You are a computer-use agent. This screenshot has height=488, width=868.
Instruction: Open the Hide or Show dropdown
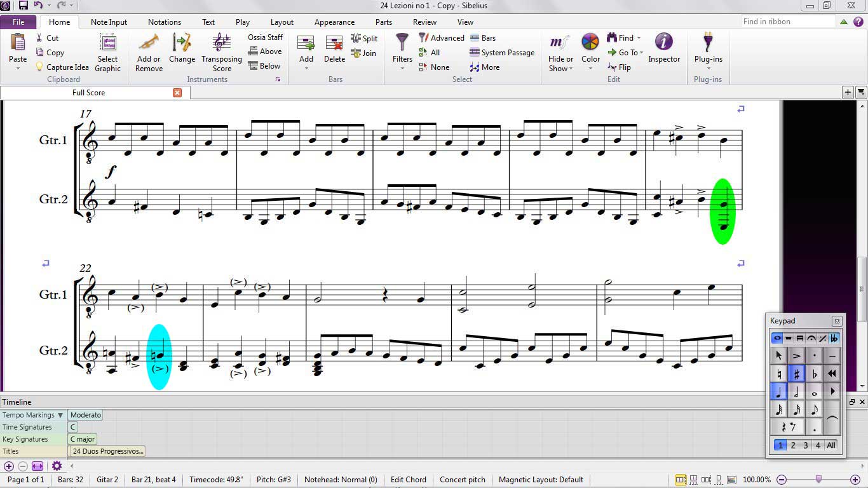(x=571, y=69)
